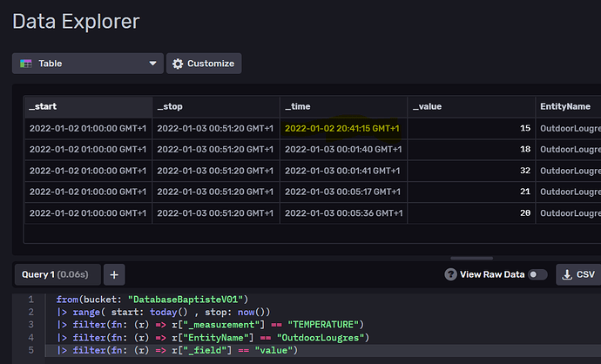Image resolution: width=601 pixels, height=364 pixels.
Task: Click the horizontal scrollbar under the table
Action: click(471, 258)
